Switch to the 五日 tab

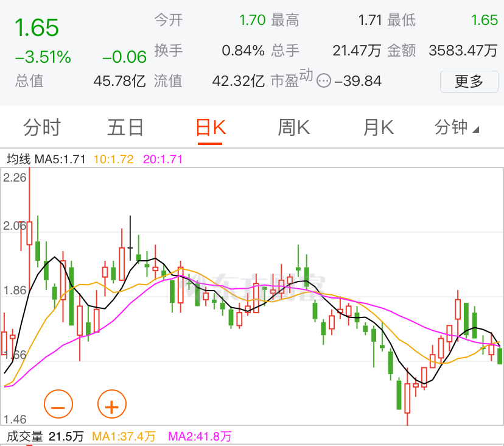pos(125,127)
